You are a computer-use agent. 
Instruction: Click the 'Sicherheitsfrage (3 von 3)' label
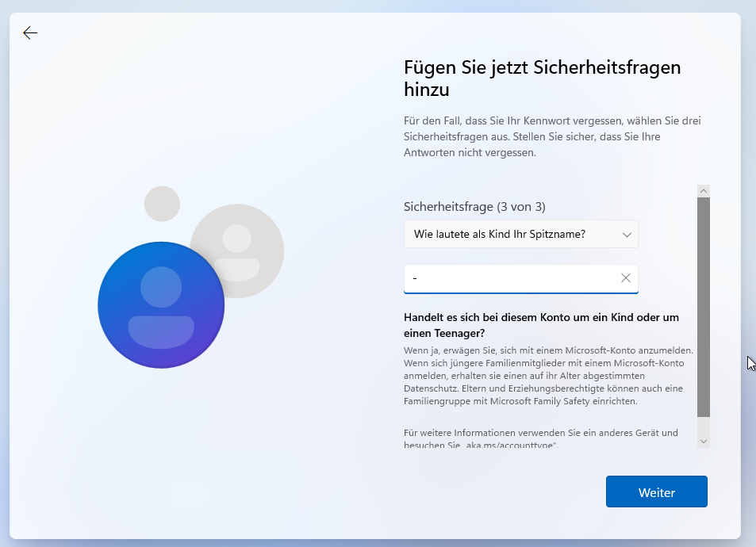(x=474, y=207)
